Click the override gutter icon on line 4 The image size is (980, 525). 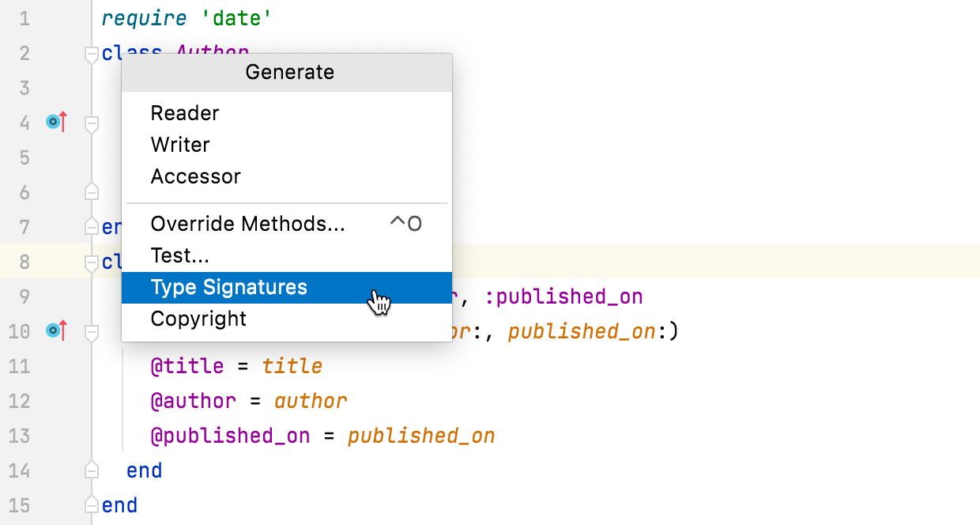click(55, 122)
